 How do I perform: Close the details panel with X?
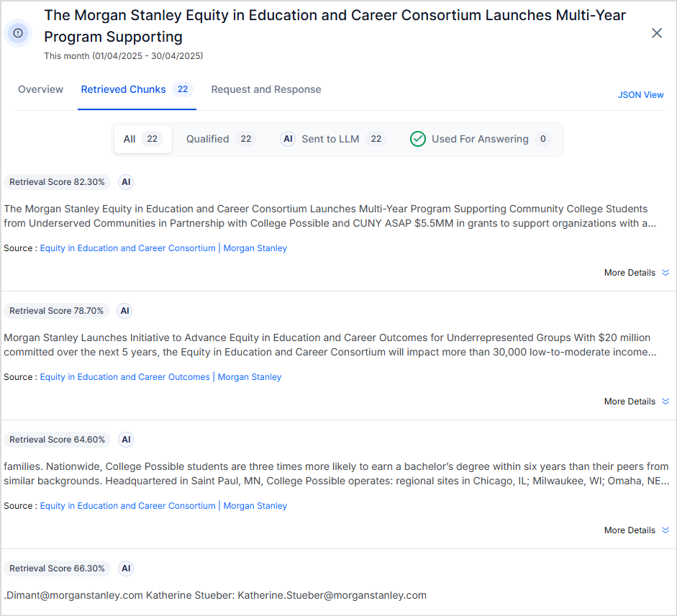pos(656,33)
